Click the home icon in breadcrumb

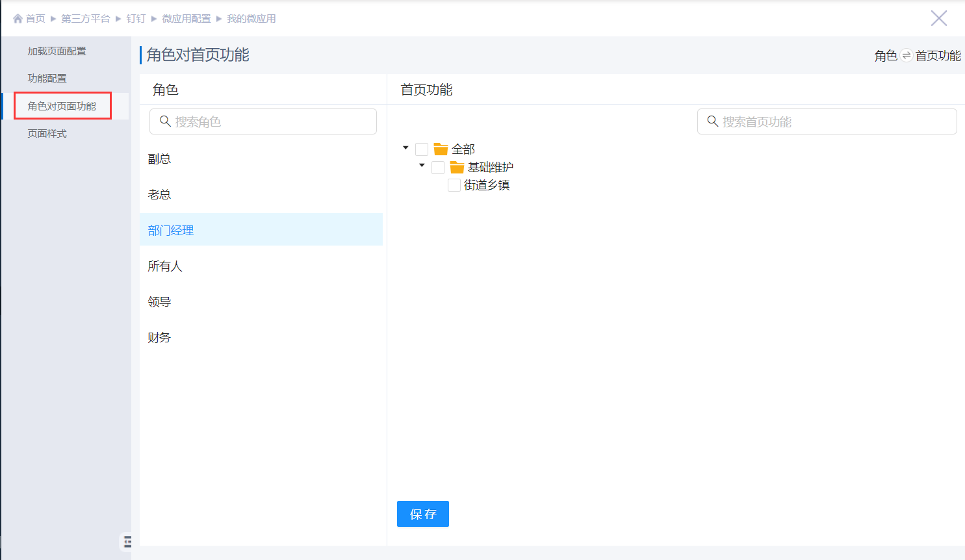(18, 19)
